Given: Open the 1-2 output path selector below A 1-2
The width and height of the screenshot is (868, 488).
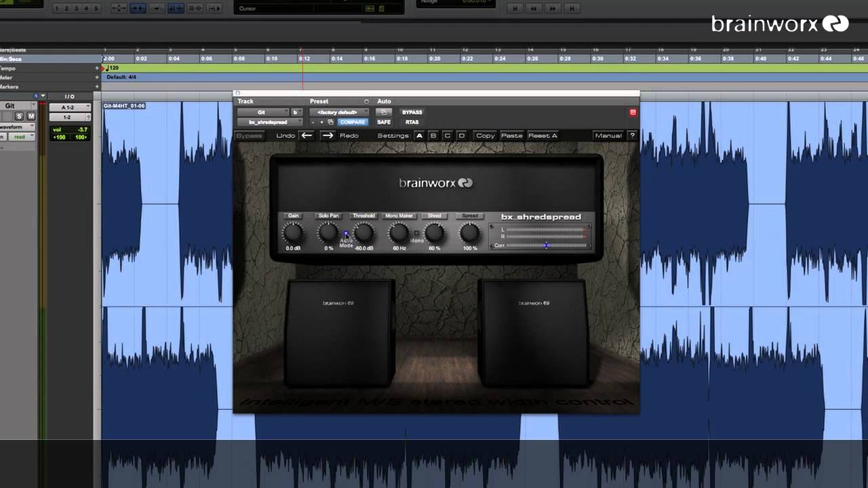Looking at the screenshot, I should pos(70,117).
